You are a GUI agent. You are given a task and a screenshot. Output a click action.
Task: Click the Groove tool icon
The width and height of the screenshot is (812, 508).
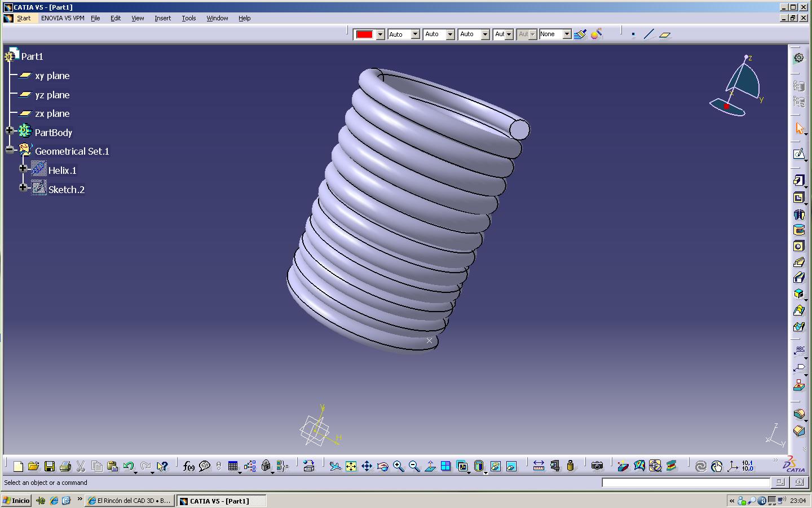pyautogui.click(x=799, y=230)
